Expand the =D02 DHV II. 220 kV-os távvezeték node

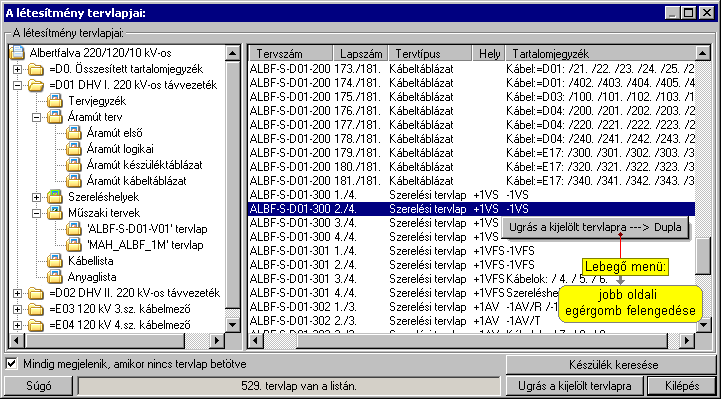17,293
